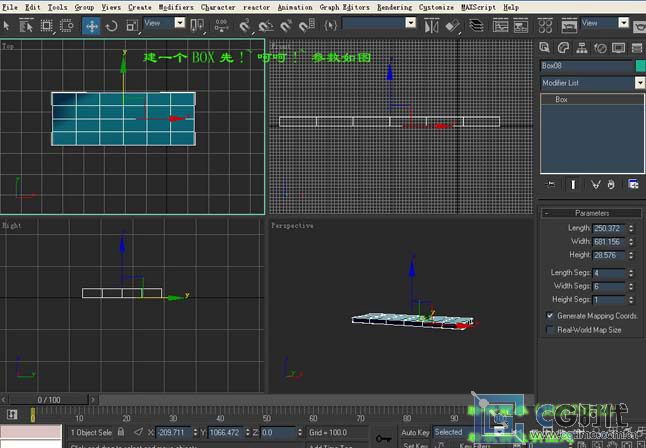Viewport: 646px width, 448px height.
Task: Click Height Segs spinner arrows
Action: pos(631,300)
